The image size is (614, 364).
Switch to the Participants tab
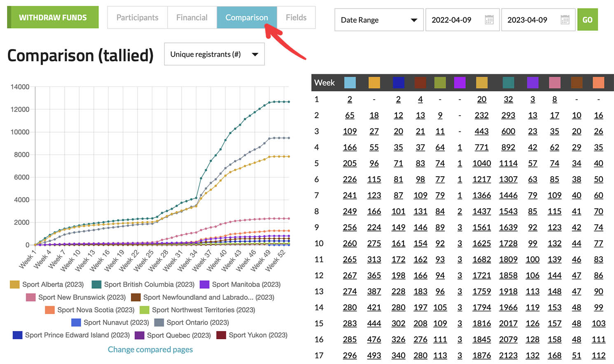(137, 18)
